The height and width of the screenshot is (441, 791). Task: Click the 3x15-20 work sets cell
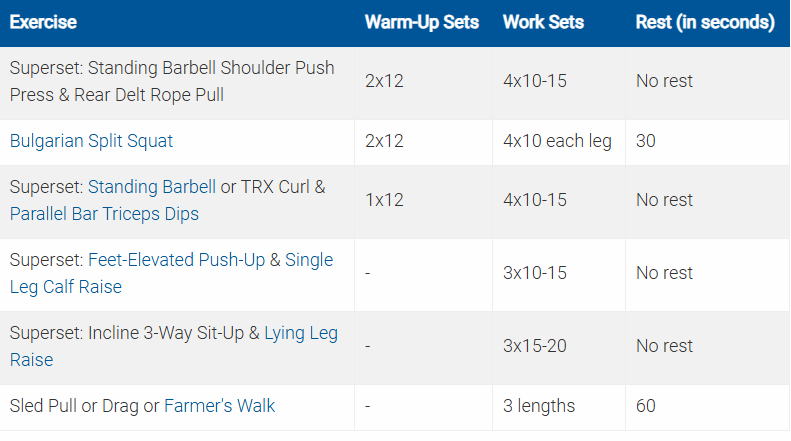535,346
